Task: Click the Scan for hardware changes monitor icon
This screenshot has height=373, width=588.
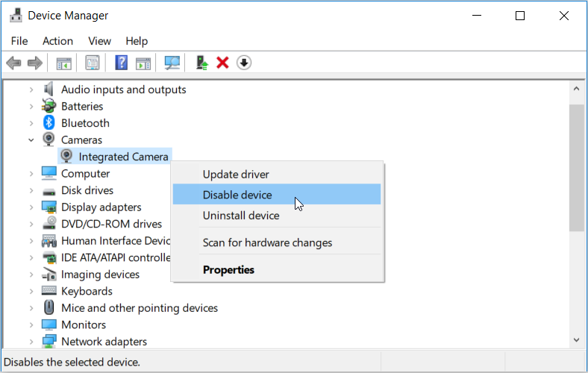Action: (172, 63)
